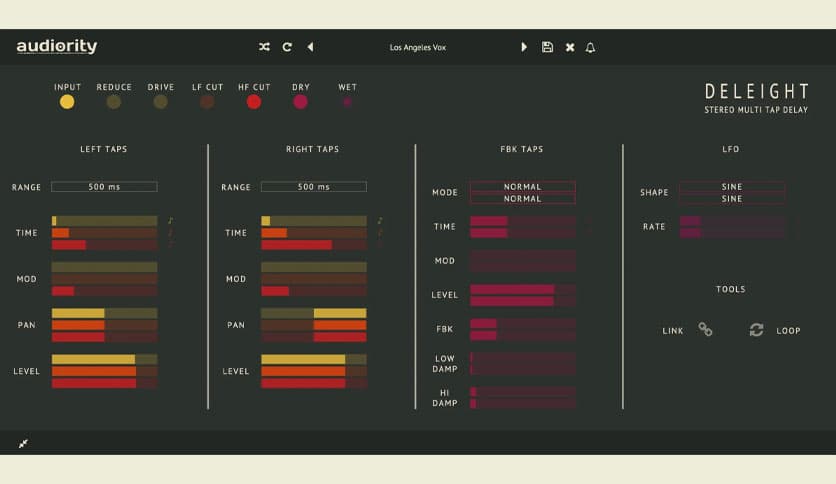Image resolution: width=836 pixels, height=484 pixels.
Task: Click the LOOP circular arrows icon
Action: [756, 330]
